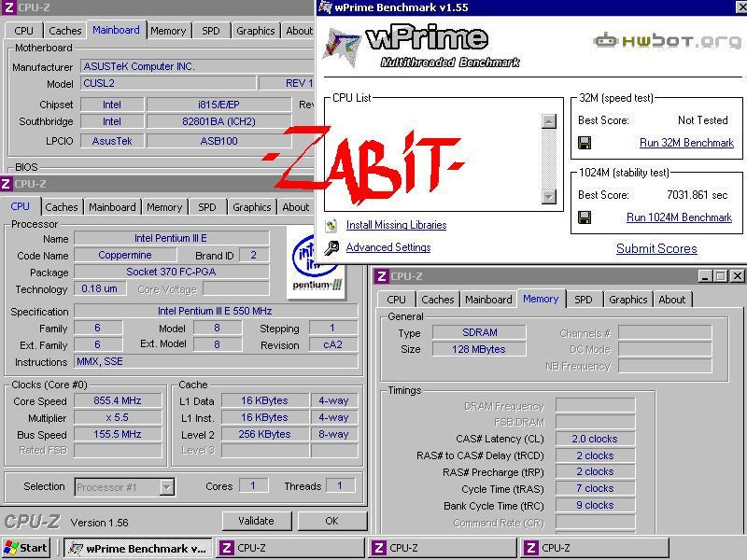Click the Intel Pentium III logo image
This screenshot has height=560, width=747.
point(316,262)
